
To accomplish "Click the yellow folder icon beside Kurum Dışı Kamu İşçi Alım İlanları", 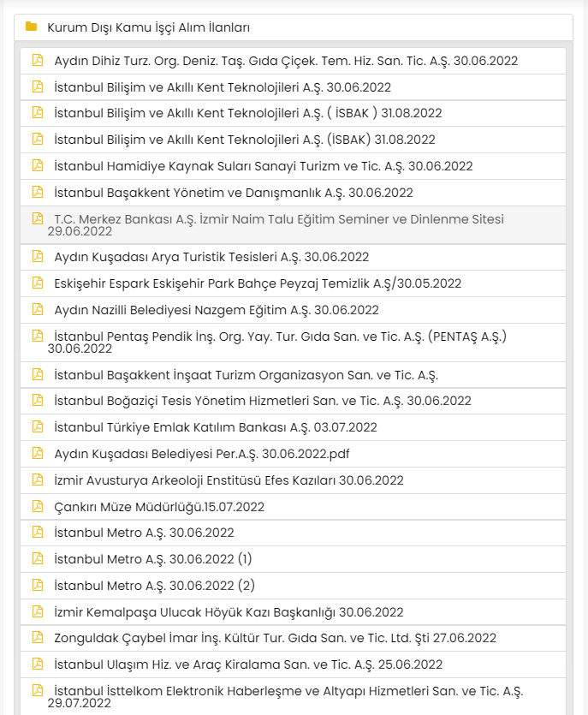I will (x=31, y=27).
